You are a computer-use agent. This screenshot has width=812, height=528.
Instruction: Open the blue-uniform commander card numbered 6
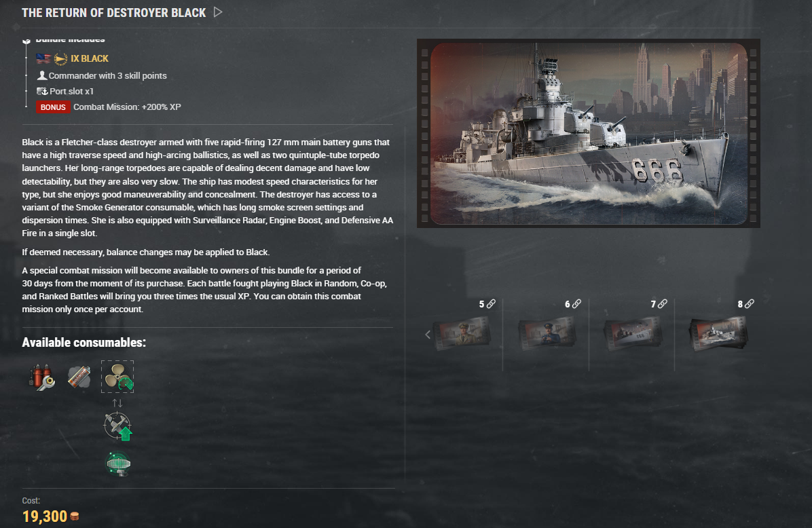coord(547,335)
